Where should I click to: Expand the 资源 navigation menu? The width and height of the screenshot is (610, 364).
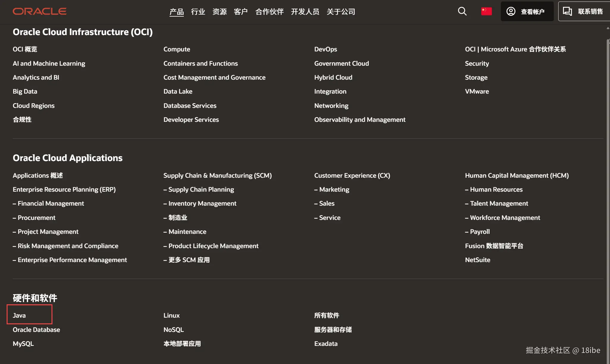[x=219, y=12]
